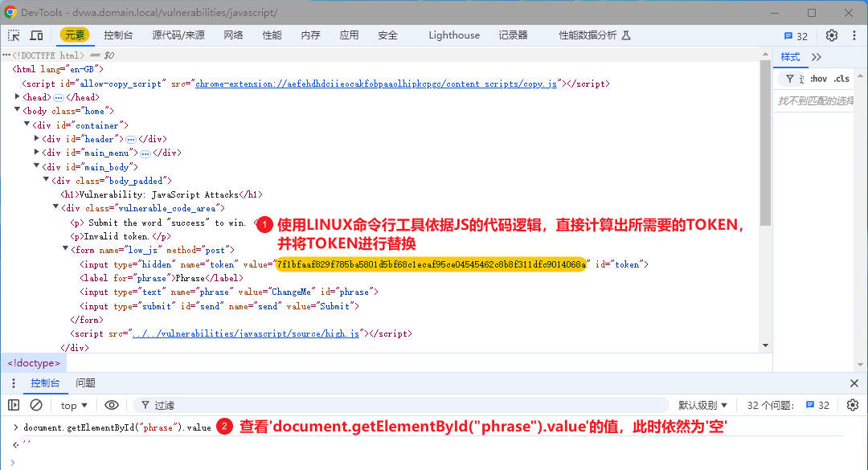Open DevTools settings gear in top toolbar
Viewport: 868px width, 470px height.
[x=832, y=35]
